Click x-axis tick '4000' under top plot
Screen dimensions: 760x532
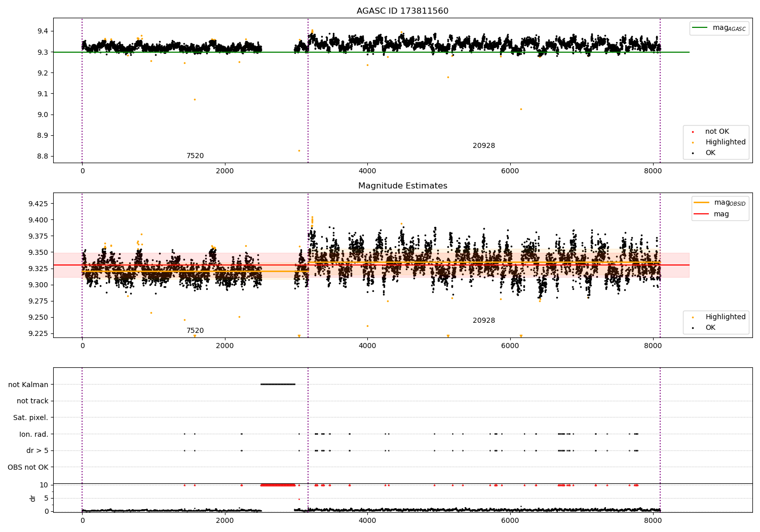click(x=367, y=171)
